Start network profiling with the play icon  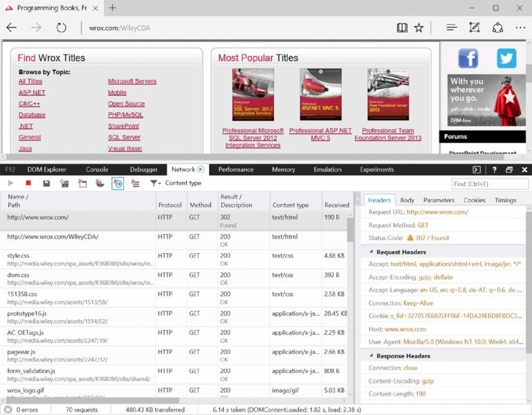tap(10, 183)
